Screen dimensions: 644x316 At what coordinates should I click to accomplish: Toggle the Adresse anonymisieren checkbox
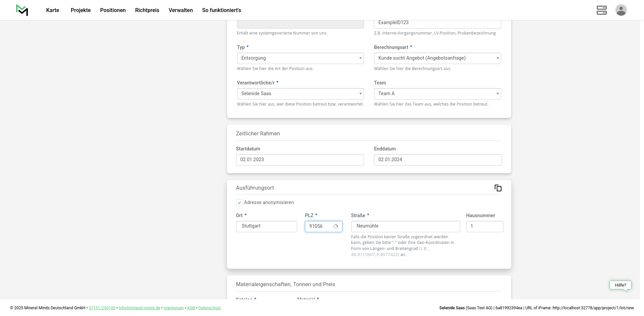pyautogui.click(x=239, y=203)
